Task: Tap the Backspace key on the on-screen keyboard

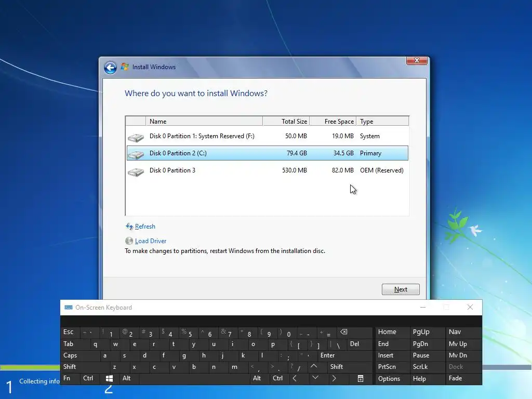Action: 354,332
